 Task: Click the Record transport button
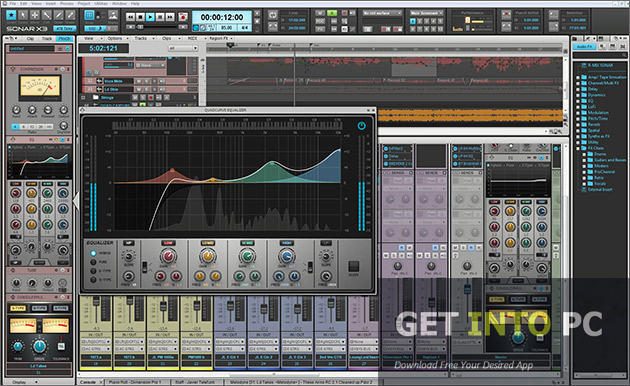tap(183, 17)
